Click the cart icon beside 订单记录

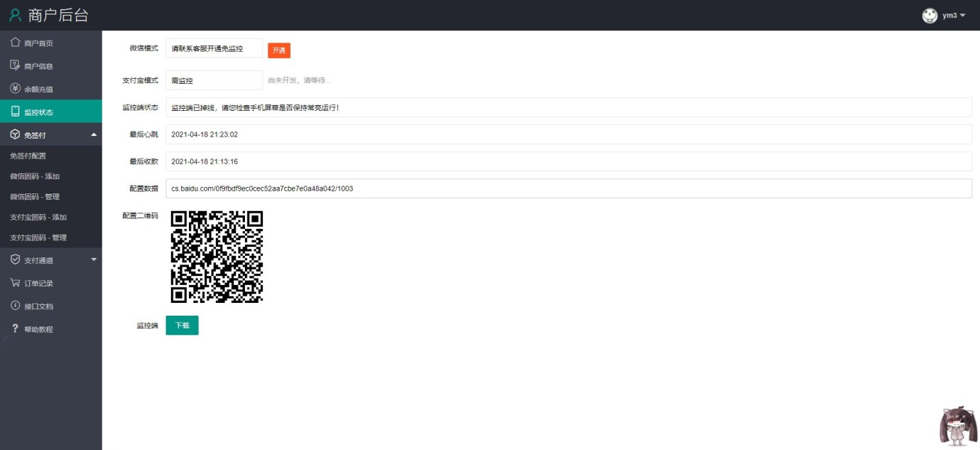(x=15, y=283)
